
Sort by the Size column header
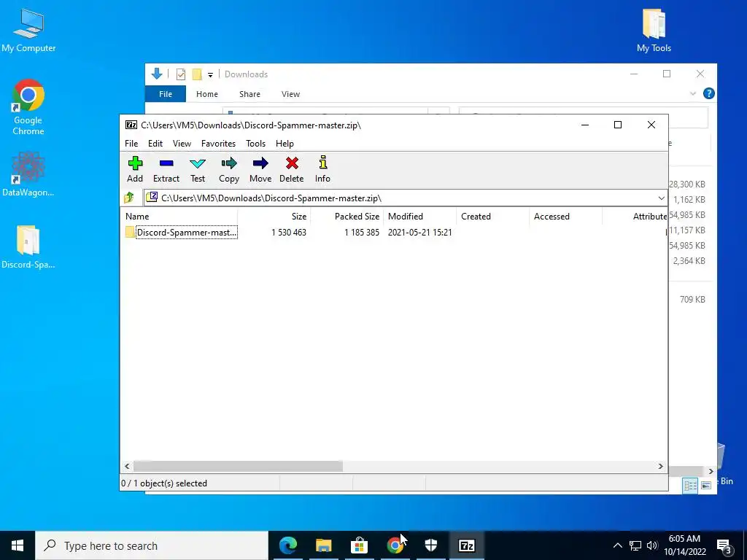click(x=274, y=216)
